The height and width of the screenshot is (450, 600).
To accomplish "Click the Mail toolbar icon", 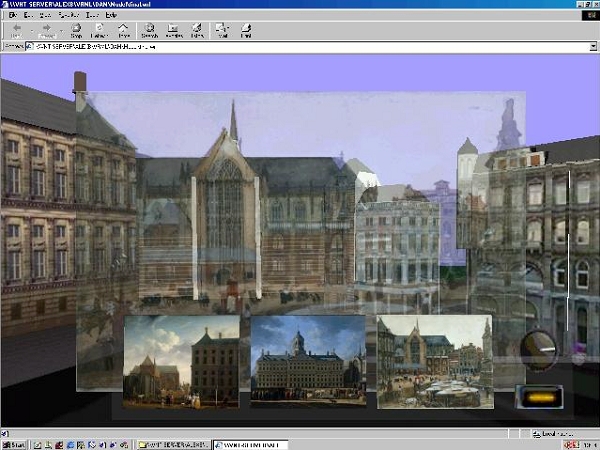I will pyautogui.click(x=222, y=28).
